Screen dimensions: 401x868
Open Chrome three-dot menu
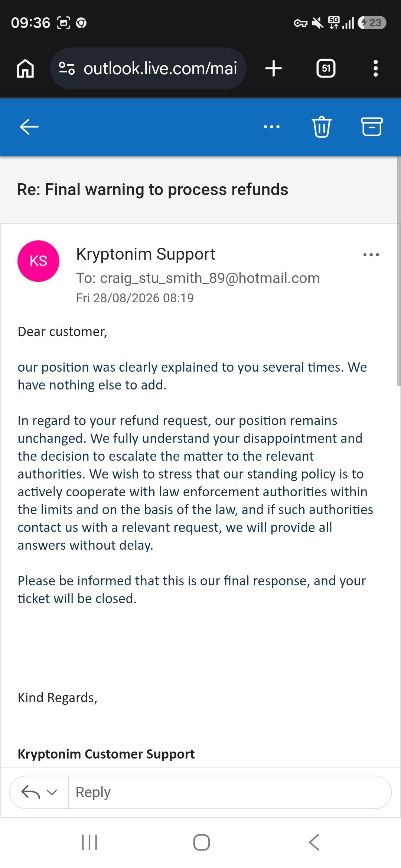tap(376, 69)
